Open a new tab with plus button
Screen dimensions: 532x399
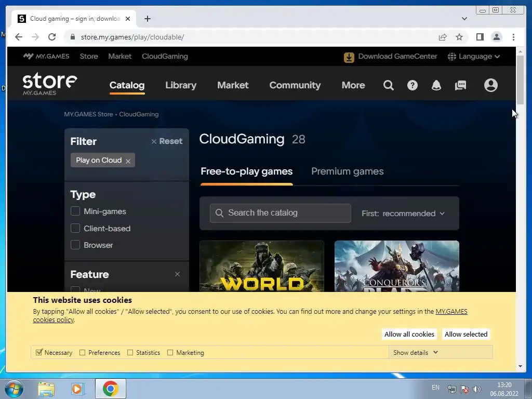pos(147,19)
